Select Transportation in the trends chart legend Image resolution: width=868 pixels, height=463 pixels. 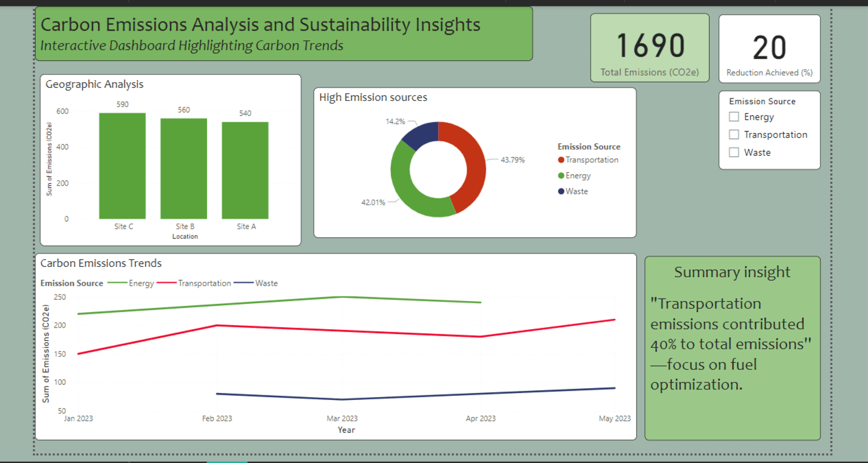194,284
